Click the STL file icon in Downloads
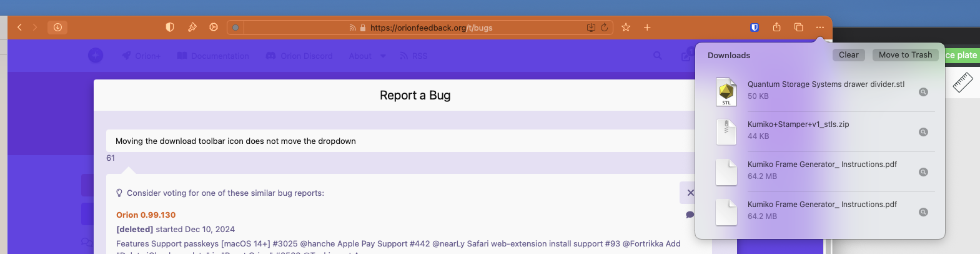The width and height of the screenshot is (980, 254). click(x=726, y=91)
